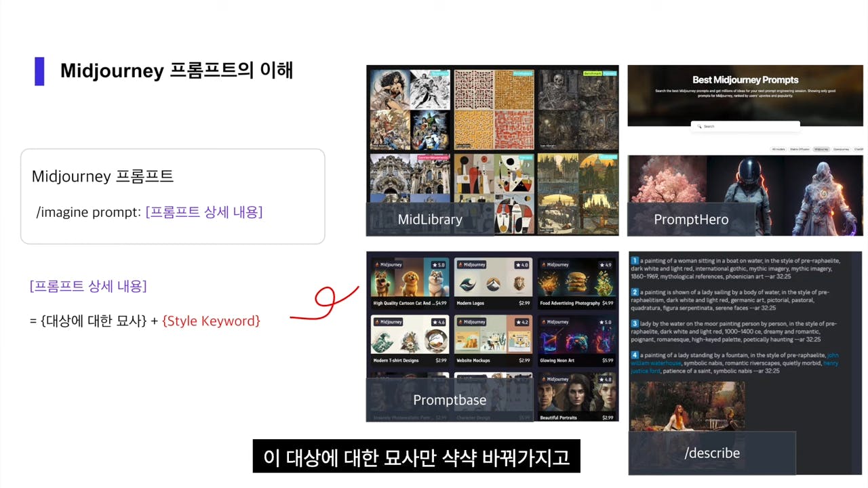Select the Midjourney filter chip on PromptHero
868x488 pixels.
(x=821, y=149)
